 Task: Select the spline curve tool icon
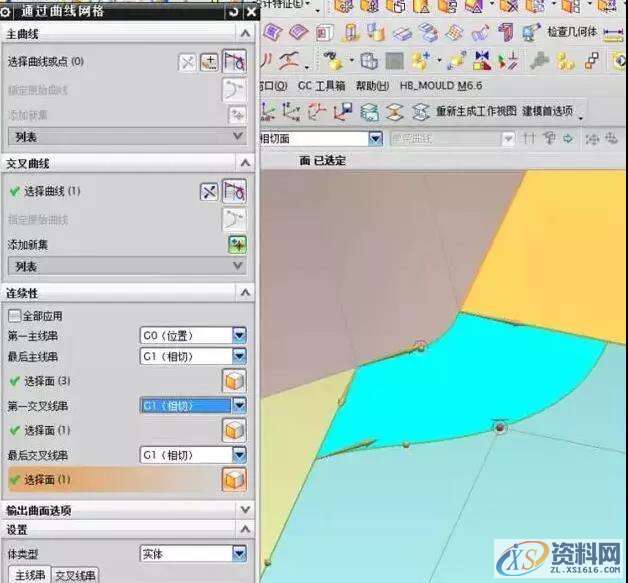[x=291, y=61]
